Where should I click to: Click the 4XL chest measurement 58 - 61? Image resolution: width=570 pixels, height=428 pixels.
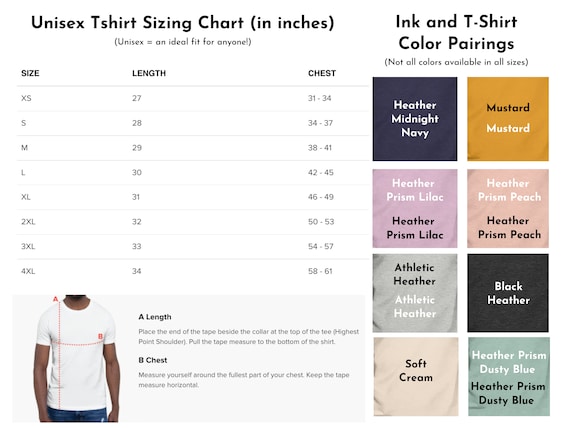320,271
